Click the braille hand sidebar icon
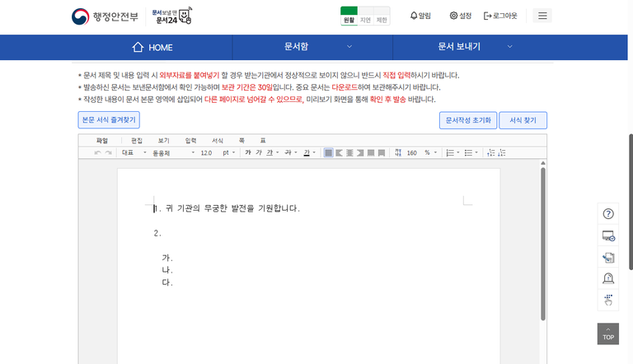 click(608, 300)
